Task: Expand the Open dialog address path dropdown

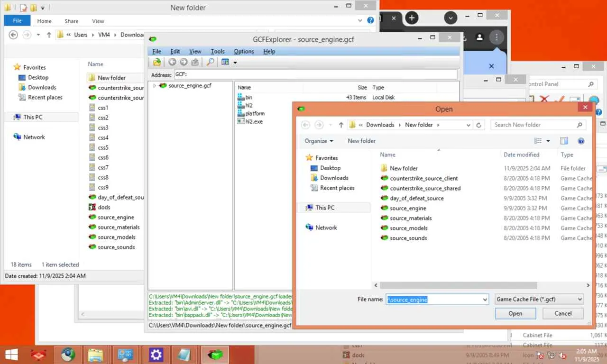Action: coord(469,125)
